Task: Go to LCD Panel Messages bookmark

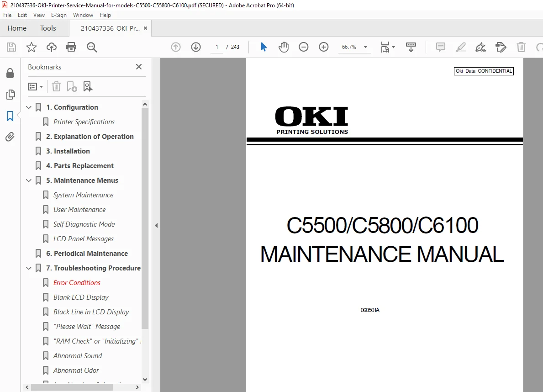Action: 84,239
